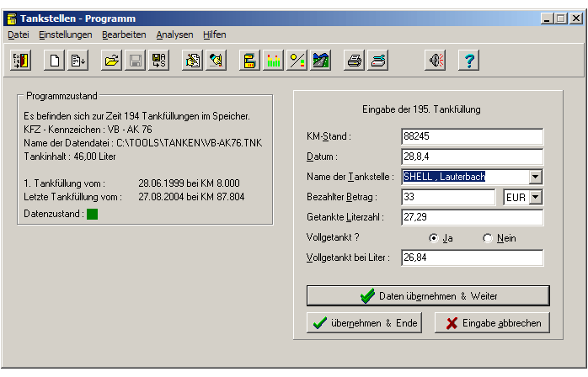Open the Bearbeiten menu
Image resolution: width=588 pixels, height=377 pixels.
coord(124,35)
